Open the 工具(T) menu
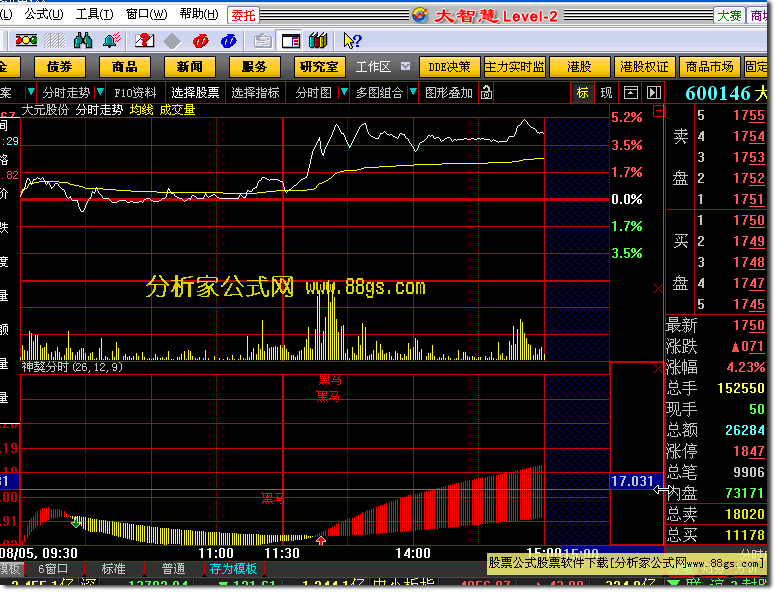The image size is (777, 592). tap(94, 14)
